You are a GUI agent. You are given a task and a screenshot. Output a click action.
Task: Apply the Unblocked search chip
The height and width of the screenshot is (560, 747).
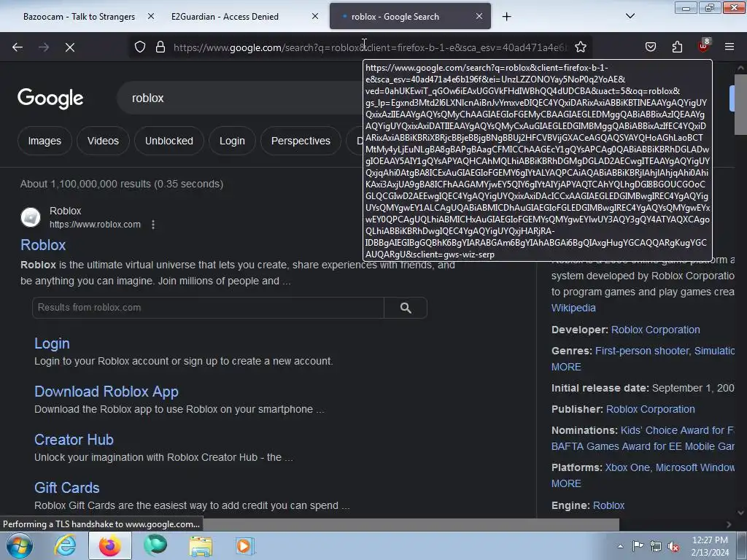pos(169,141)
